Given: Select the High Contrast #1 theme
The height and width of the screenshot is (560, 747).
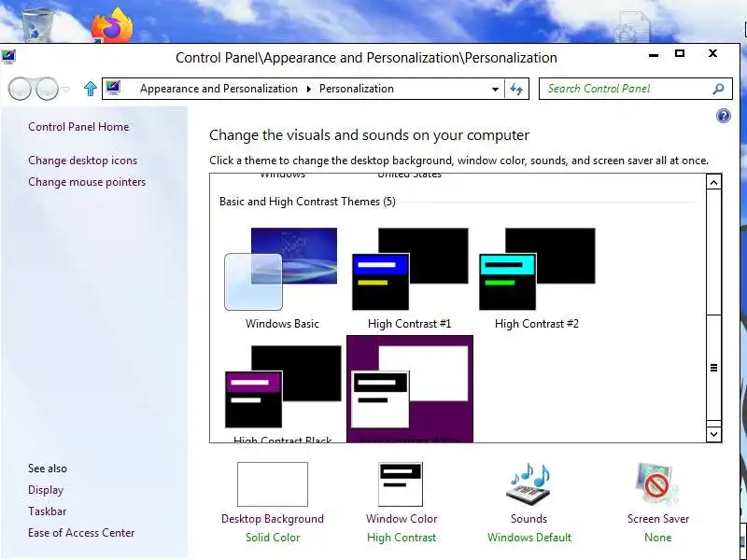Looking at the screenshot, I should click(410, 278).
